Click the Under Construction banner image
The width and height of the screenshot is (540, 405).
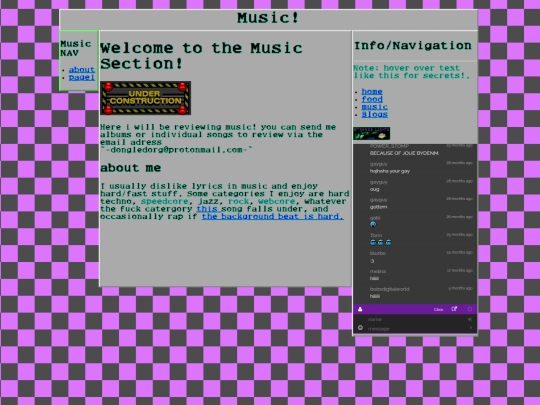tap(145, 98)
